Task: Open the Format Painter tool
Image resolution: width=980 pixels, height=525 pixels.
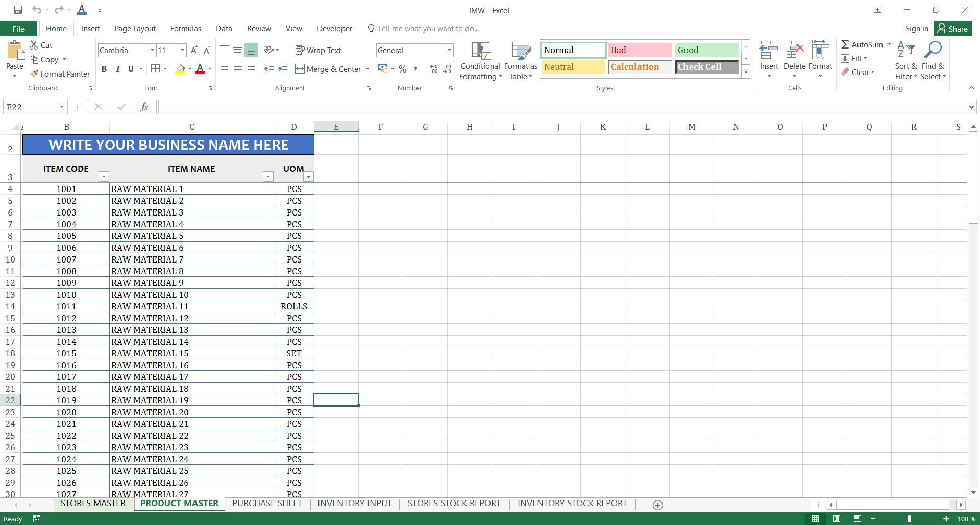Action: coord(60,74)
